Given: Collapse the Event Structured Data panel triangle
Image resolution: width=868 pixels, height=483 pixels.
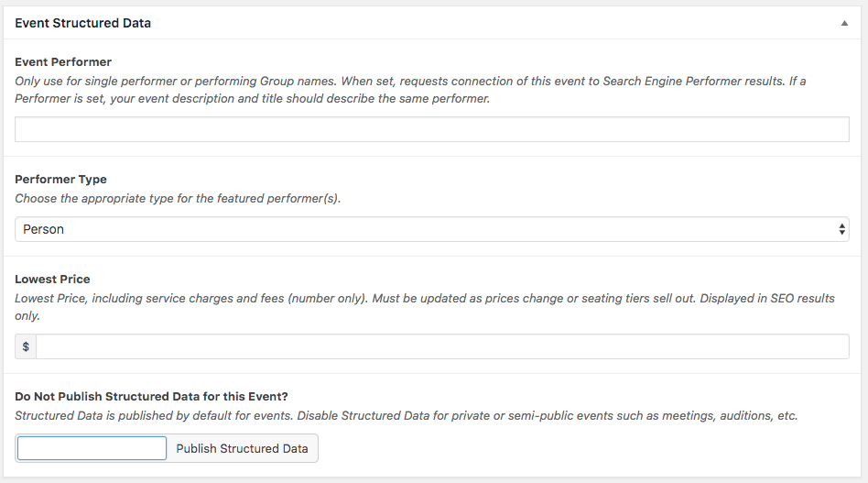Looking at the screenshot, I should click(844, 24).
